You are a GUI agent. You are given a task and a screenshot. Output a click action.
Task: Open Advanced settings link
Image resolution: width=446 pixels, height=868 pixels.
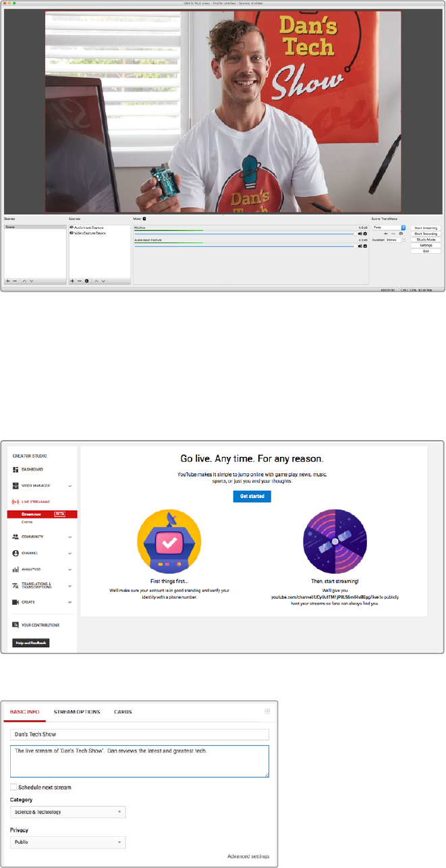pos(248,857)
